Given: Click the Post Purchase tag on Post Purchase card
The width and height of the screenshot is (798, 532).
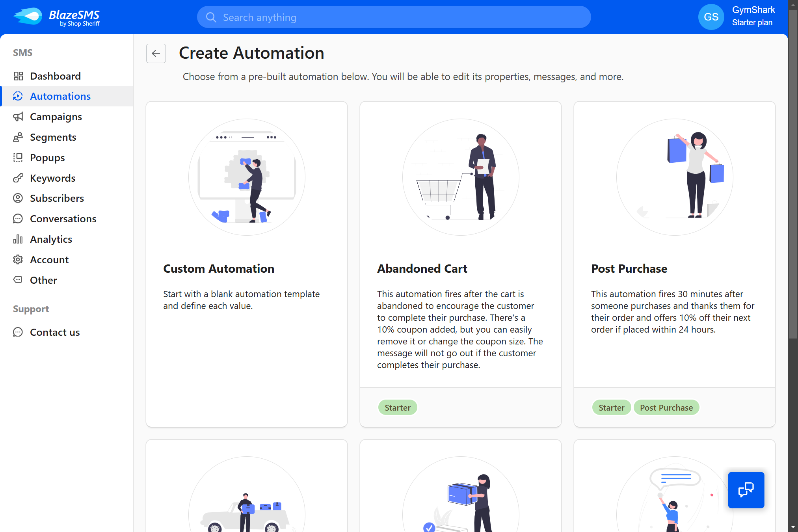Looking at the screenshot, I should tap(666, 407).
